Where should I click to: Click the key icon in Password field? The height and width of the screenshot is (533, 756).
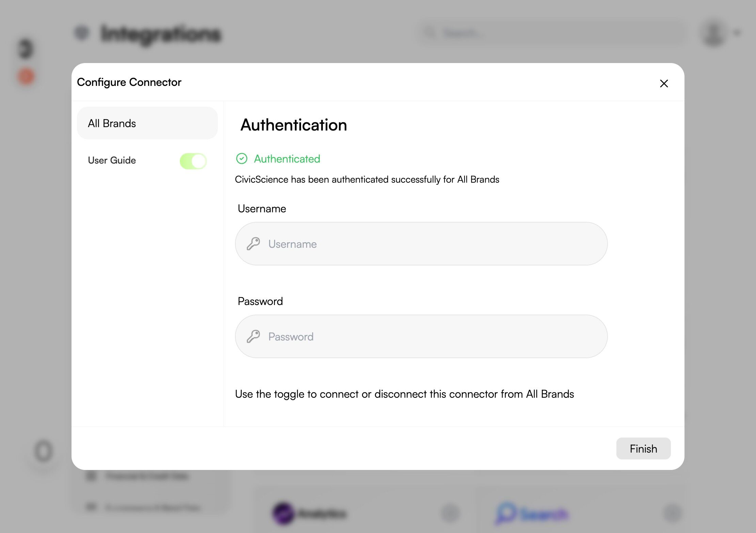point(253,336)
